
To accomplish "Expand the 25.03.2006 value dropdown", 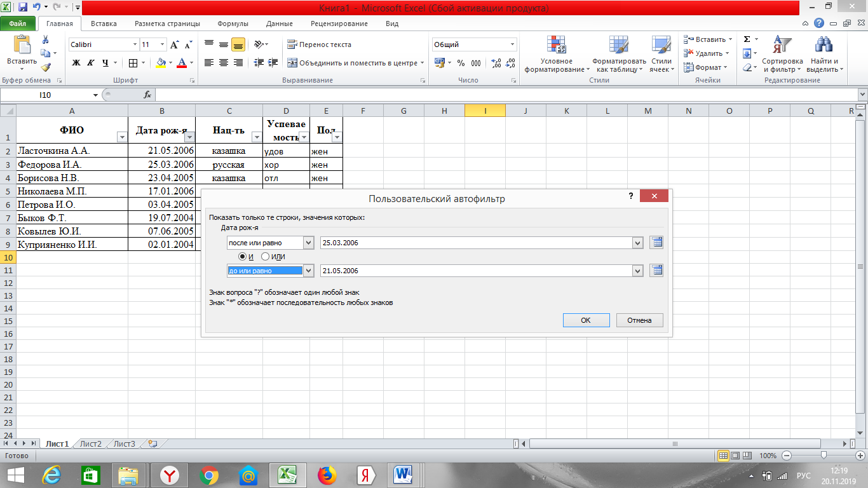I will [637, 243].
